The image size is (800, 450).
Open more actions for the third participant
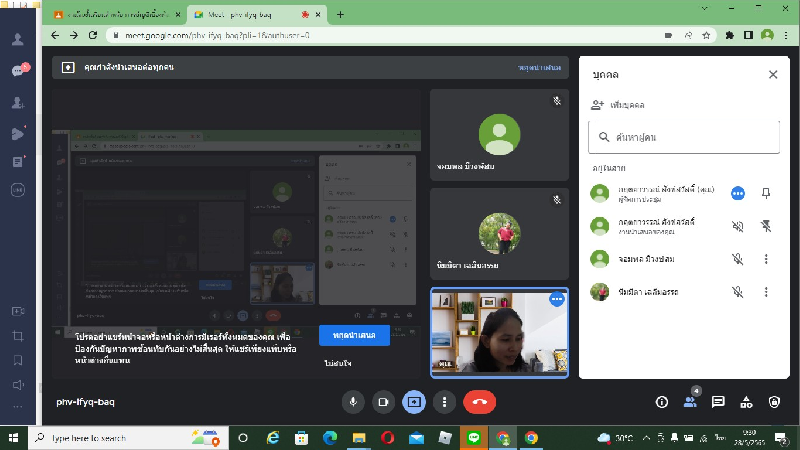tap(766, 259)
